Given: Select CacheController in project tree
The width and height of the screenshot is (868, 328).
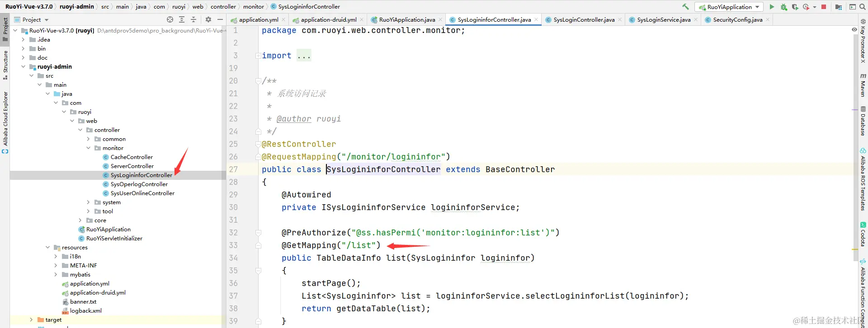Looking at the screenshot, I should [132, 157].
